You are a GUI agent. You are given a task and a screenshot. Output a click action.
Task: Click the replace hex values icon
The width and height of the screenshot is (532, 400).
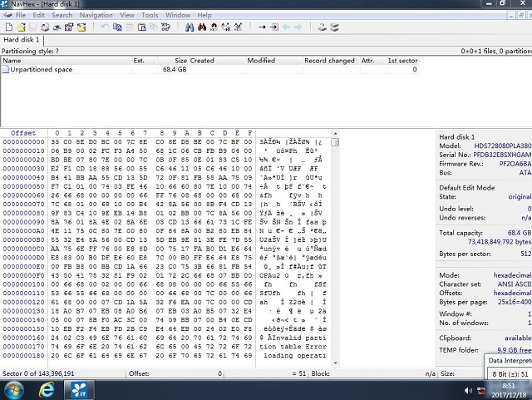point(239,27)
